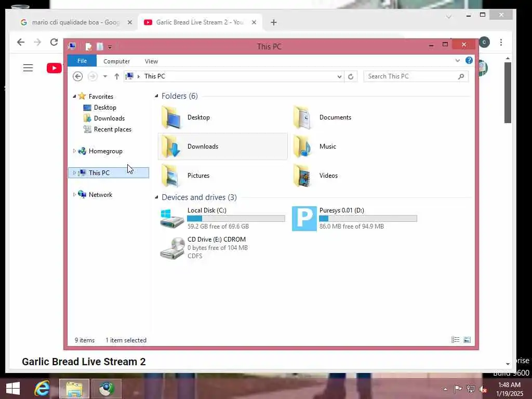Click network icon in system tray
This screenshot has height=399, width=532.
click(470, 389)
